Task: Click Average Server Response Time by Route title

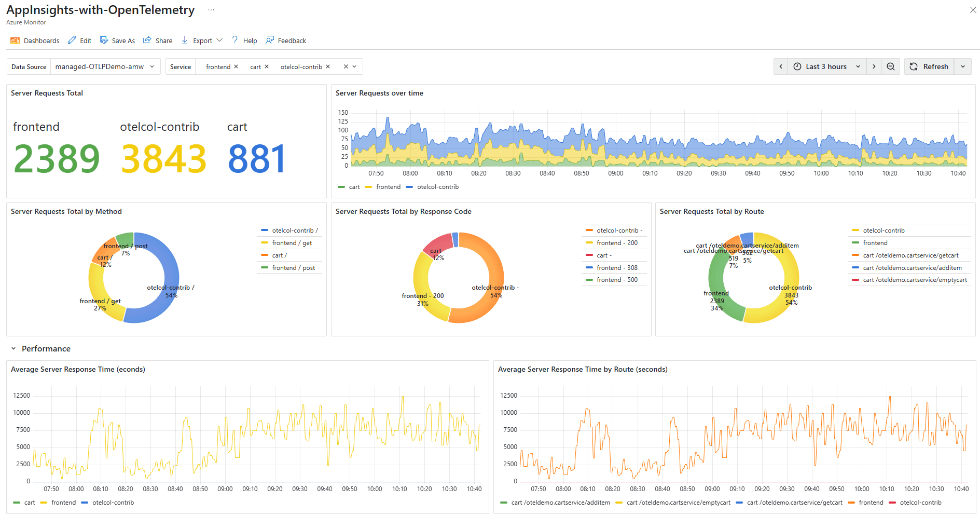Action: pos(583,370)
